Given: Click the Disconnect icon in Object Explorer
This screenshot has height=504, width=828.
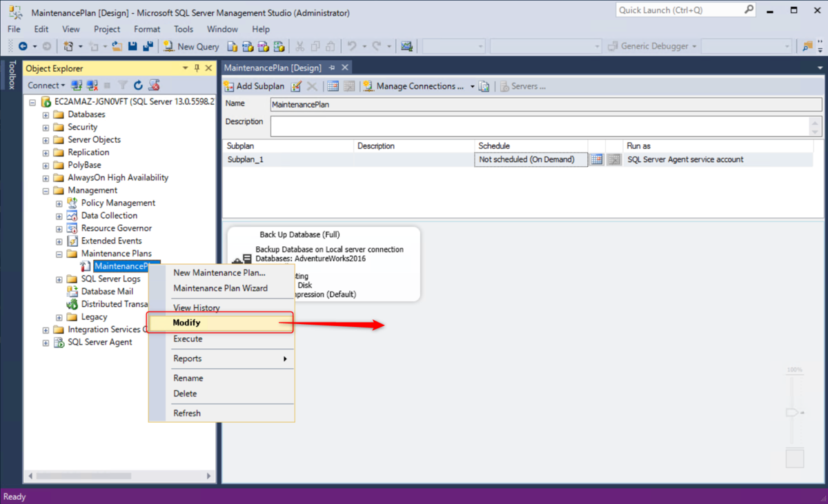Looking at the screenshot, I should coord(92,85).
